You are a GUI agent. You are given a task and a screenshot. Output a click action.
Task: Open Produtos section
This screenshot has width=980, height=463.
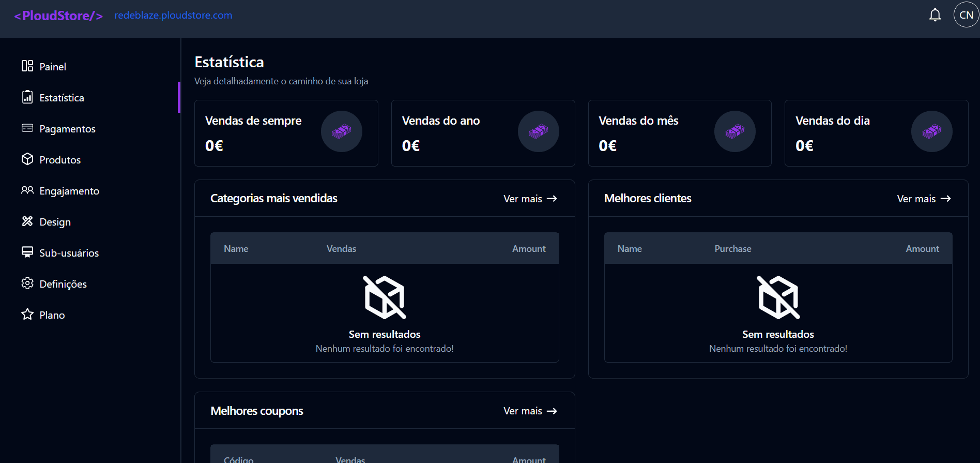[x=60, y=160]
